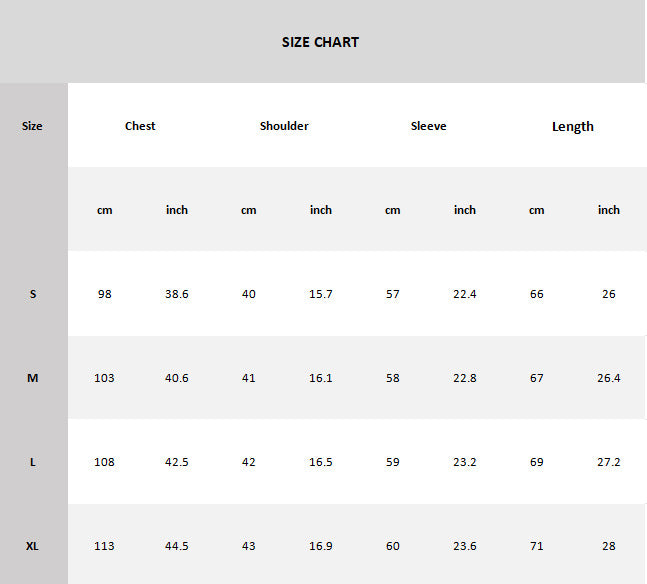
Task: Choose the XL size row label
Action: click(x=33, y=546)
